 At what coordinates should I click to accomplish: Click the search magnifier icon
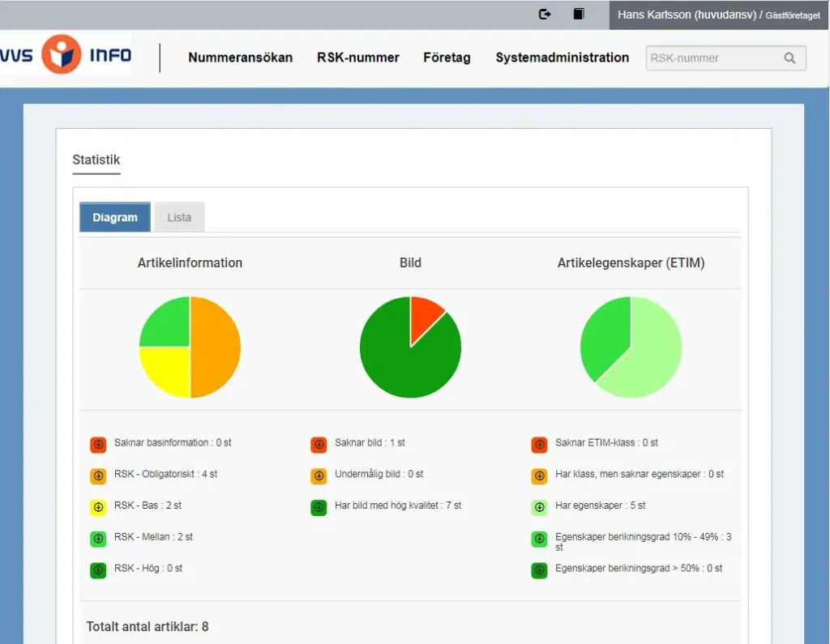pos(789,58)
